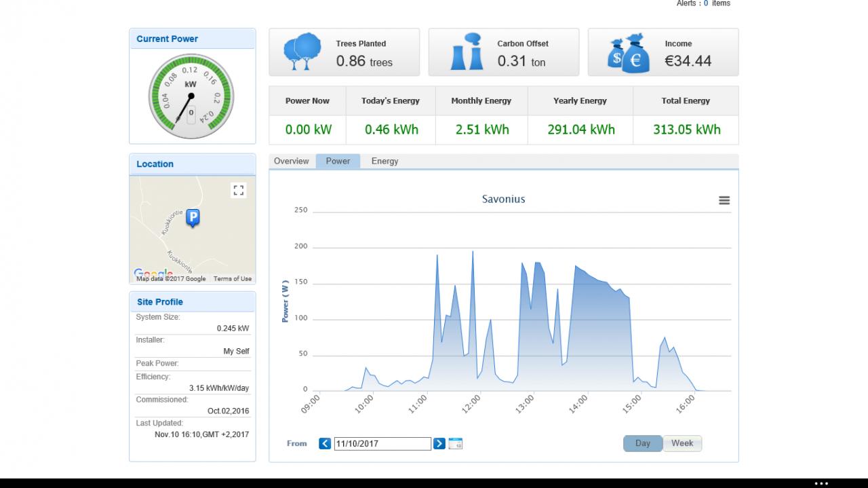Click the Carbon Offset chimney icon
This screenshot has width=868, height=488.
[467, 52]
